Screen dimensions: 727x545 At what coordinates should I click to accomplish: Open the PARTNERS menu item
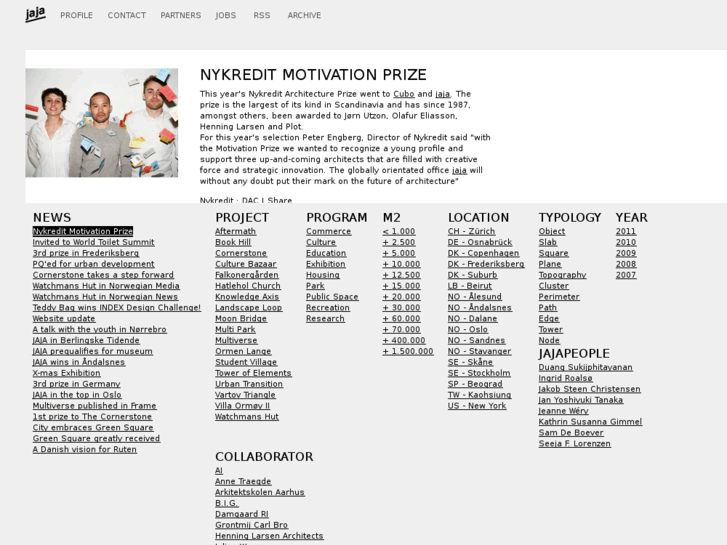[181, 15]
